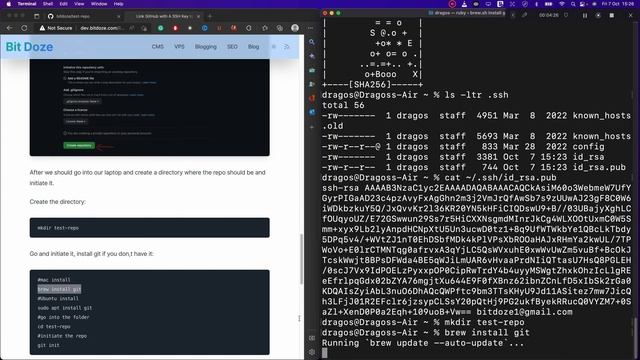Open the Help menu
The height and width of the screenshot is (360, 640).
119,4
